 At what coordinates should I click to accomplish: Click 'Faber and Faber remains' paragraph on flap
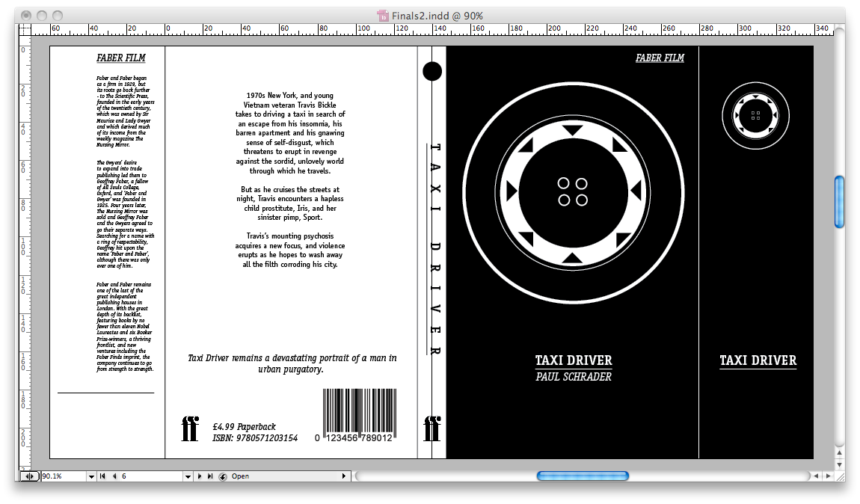125,327
